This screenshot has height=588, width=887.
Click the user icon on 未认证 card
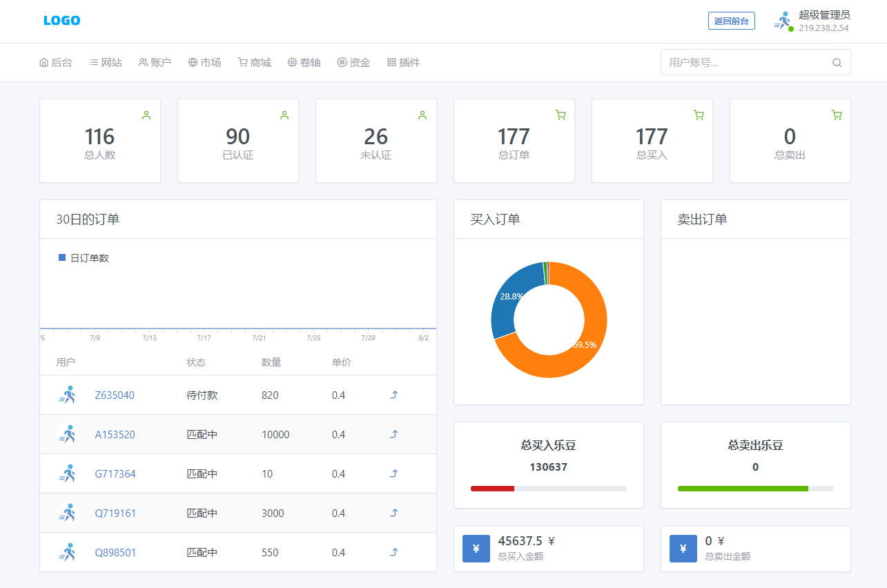422,115
